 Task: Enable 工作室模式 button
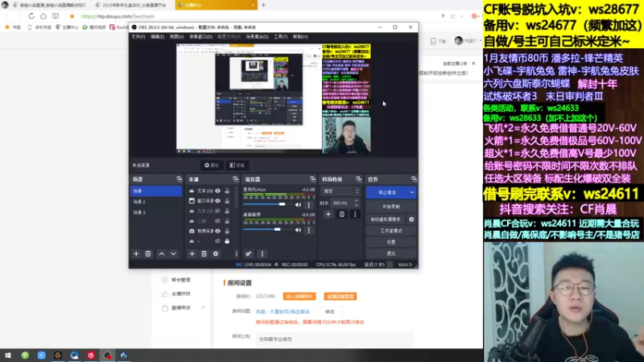(x=391, y=231)
